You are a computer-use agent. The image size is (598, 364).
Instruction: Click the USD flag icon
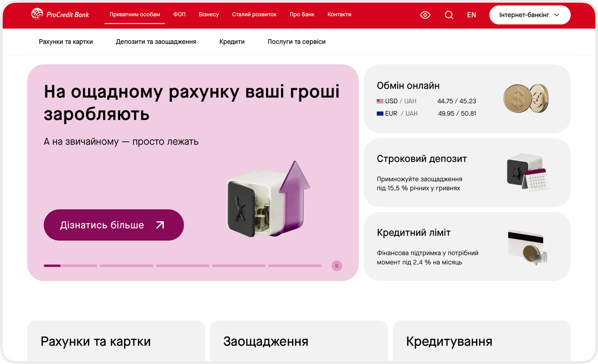(380, 101)
